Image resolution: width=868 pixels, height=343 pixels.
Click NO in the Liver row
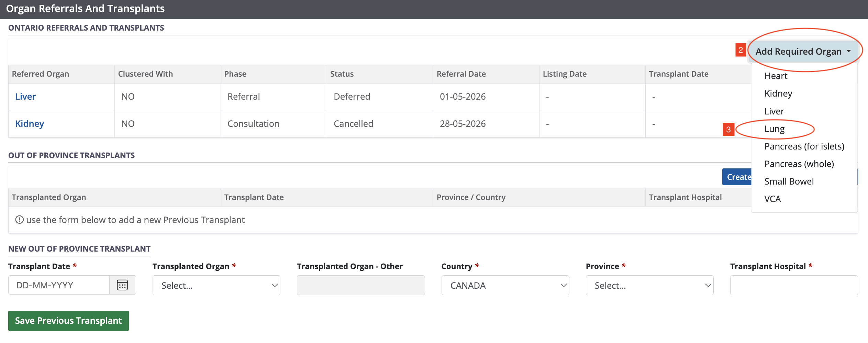128,97
